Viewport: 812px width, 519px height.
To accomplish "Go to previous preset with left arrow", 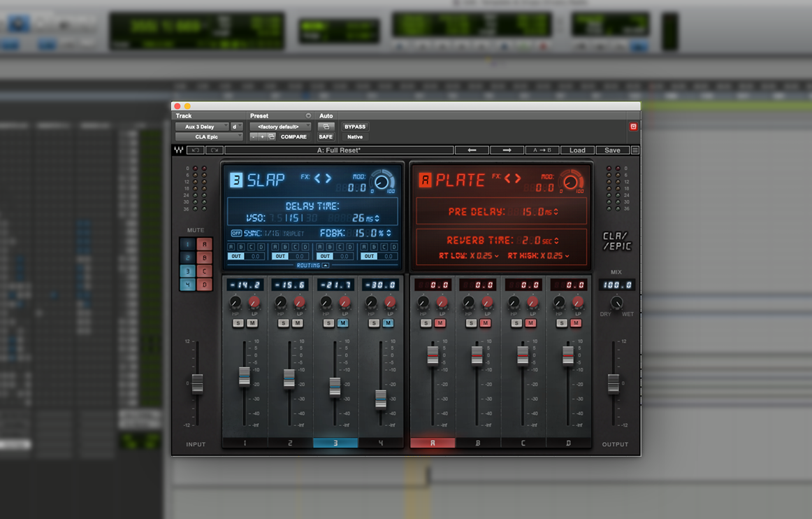I will (x=472, y=150).
